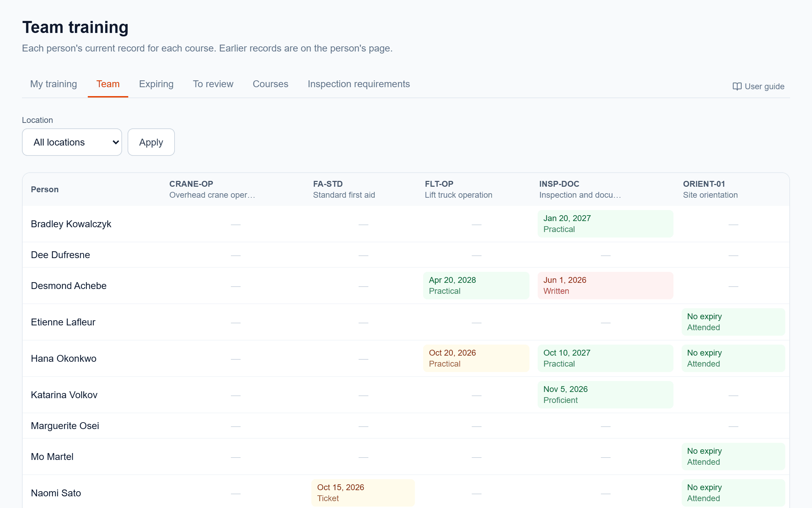Go to the To review tab
Screen dimensions: 812x508
(x=213, y=84)
